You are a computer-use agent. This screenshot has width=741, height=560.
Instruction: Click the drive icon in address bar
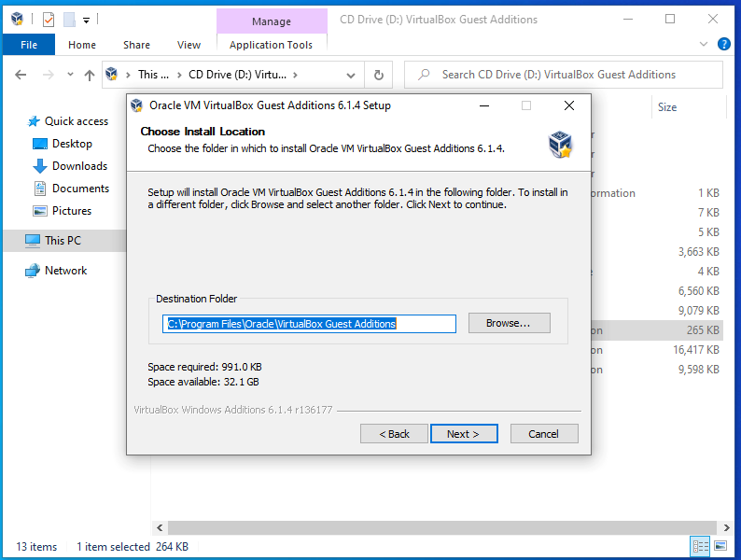pos(112,74)
